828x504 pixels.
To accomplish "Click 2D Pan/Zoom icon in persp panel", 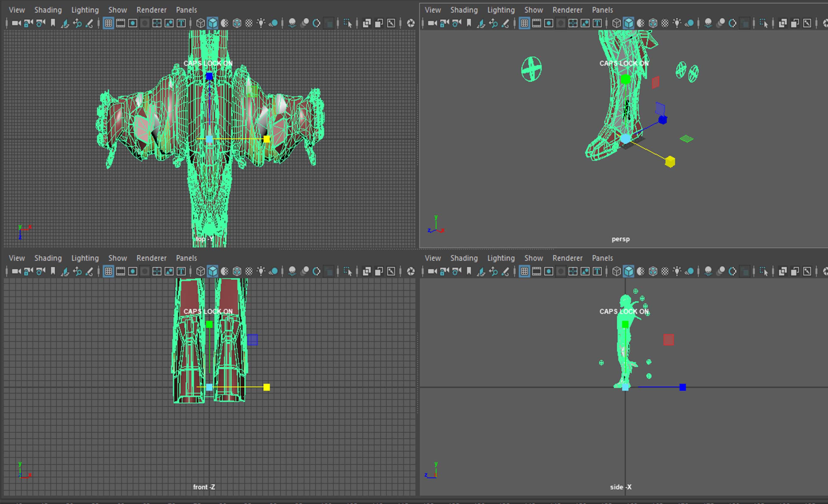I will pos(493,23).
